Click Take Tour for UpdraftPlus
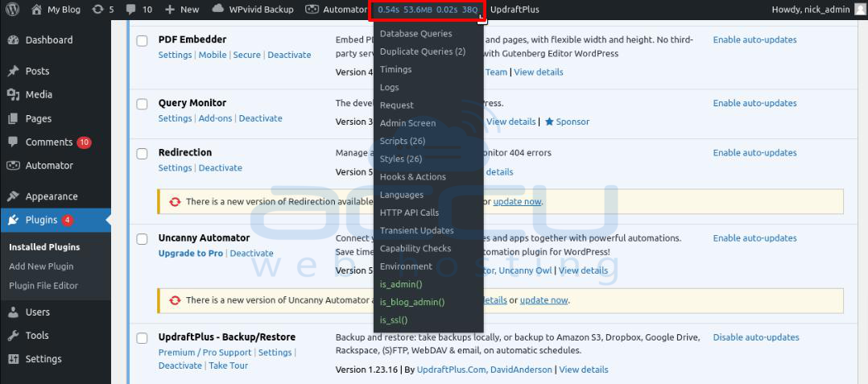The image size is (868, 384). [228, 365]
